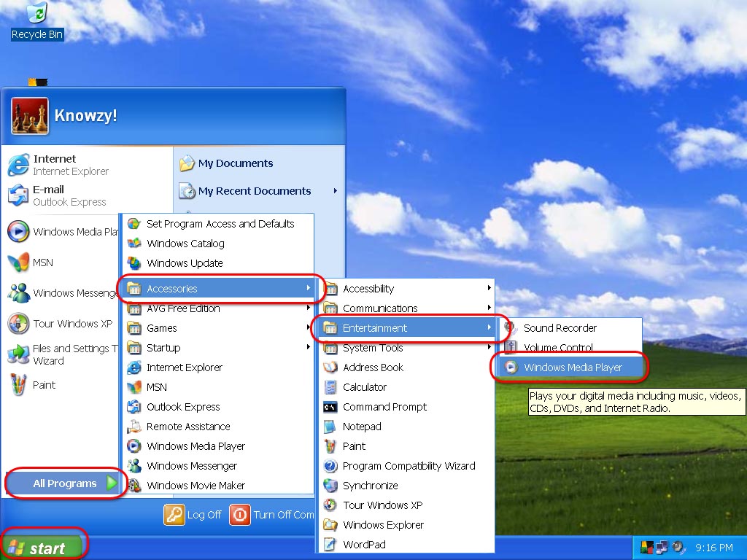Open MSN in the left pane
Screen dimensions: 747x560
click(31, 262)
